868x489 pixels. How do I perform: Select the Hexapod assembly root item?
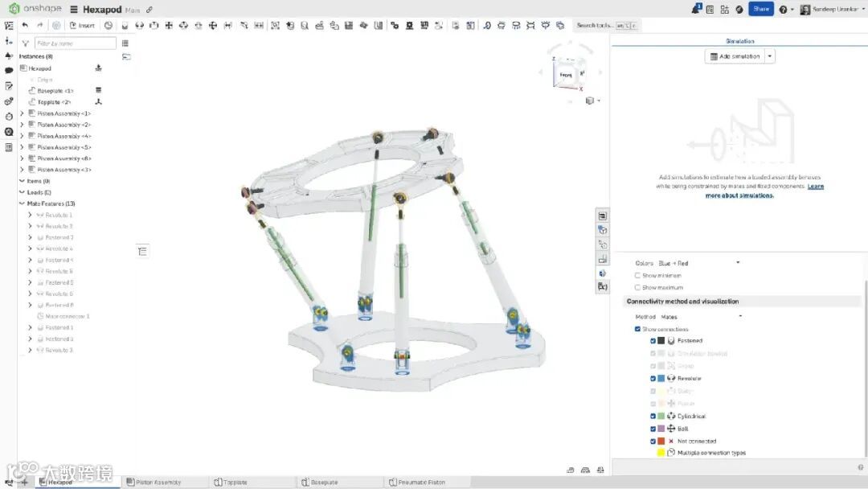(x=40, y=68)
